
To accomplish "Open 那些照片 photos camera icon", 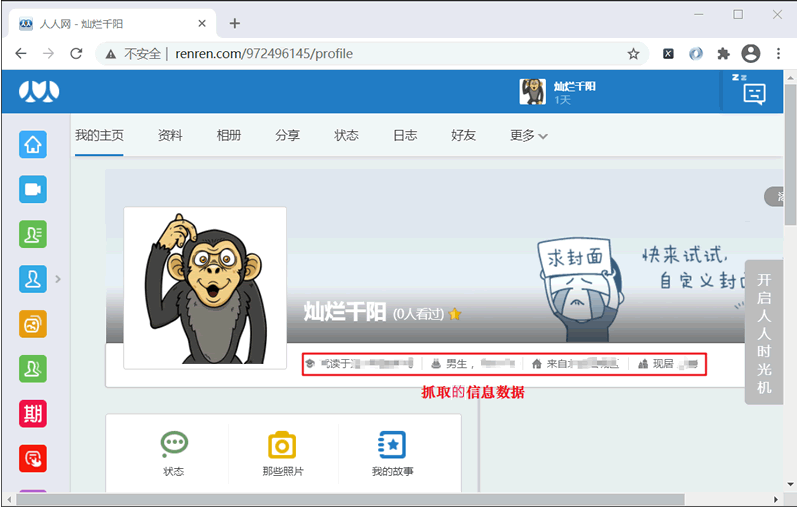I will click(282, 445).
